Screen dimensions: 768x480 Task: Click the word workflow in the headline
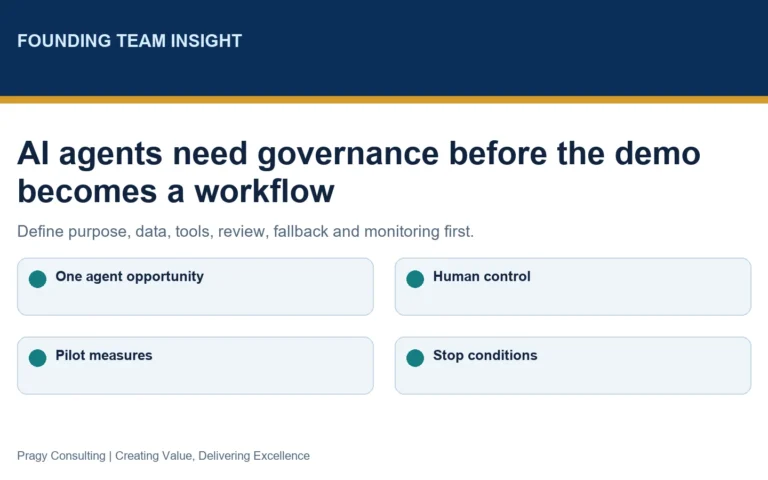(264, 191)
